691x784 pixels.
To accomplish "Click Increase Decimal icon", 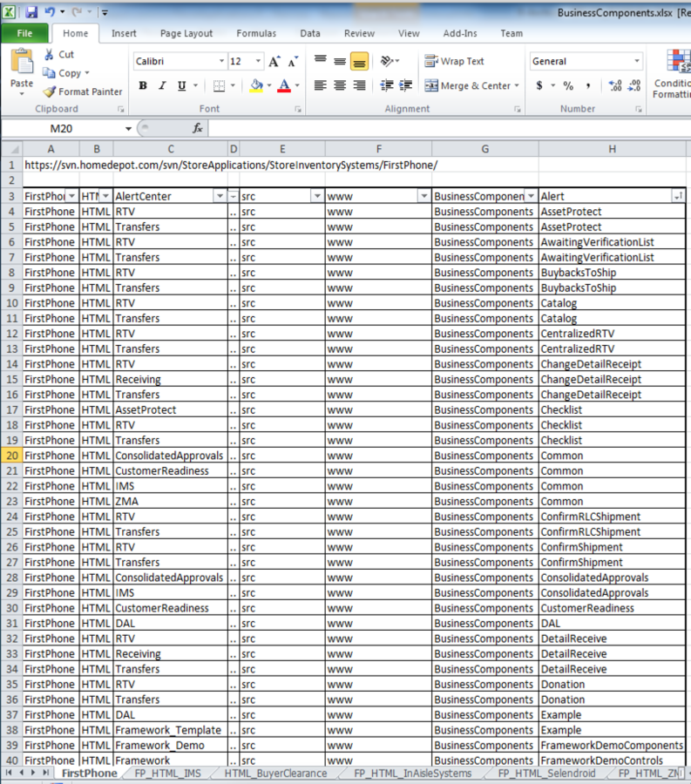I will tap(615, 85).
